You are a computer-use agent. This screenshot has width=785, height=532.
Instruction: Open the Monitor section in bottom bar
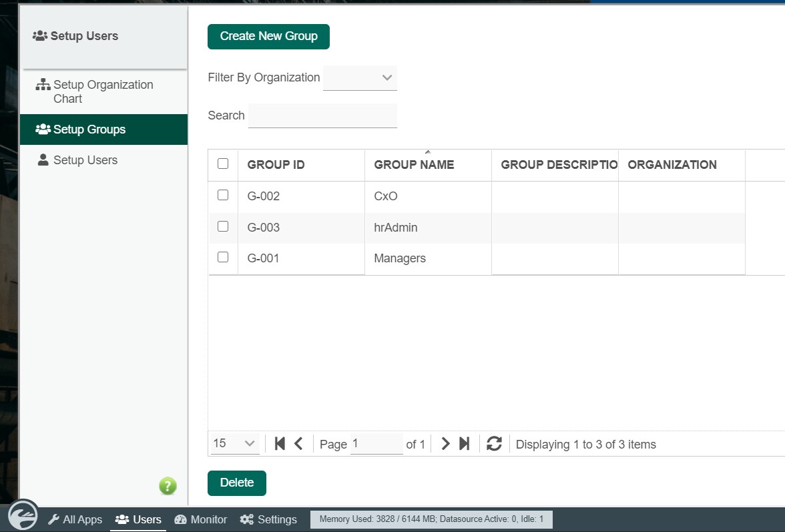click(201, 519)
